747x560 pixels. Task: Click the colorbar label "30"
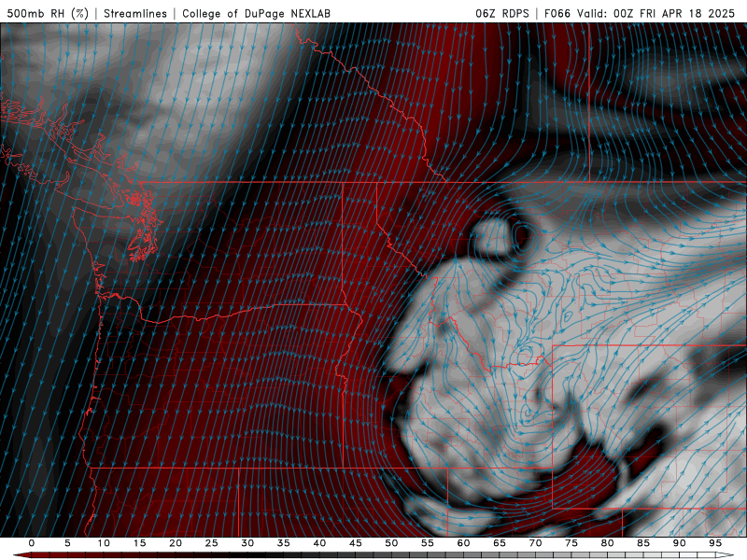247,543
